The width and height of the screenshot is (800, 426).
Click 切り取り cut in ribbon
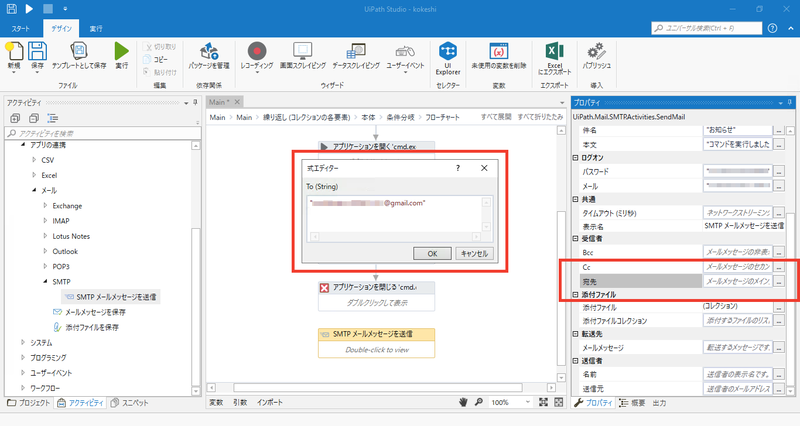pos(160,46)
